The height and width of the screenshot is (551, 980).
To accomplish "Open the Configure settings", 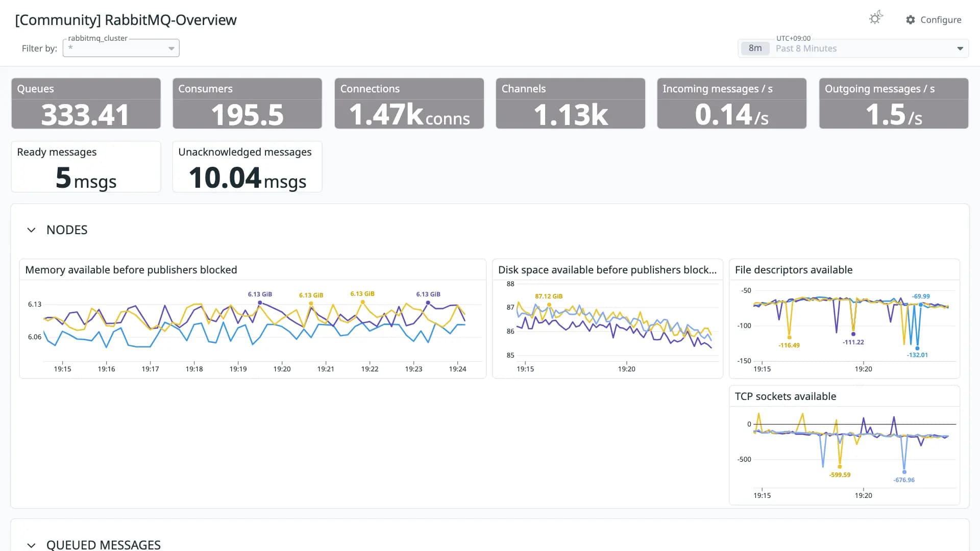I will (934, 19).
